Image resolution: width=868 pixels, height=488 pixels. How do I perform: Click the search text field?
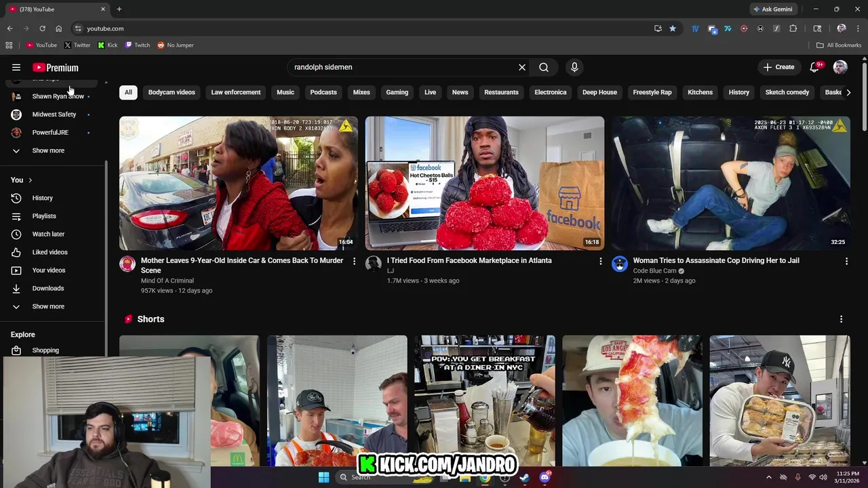(403, 67)
